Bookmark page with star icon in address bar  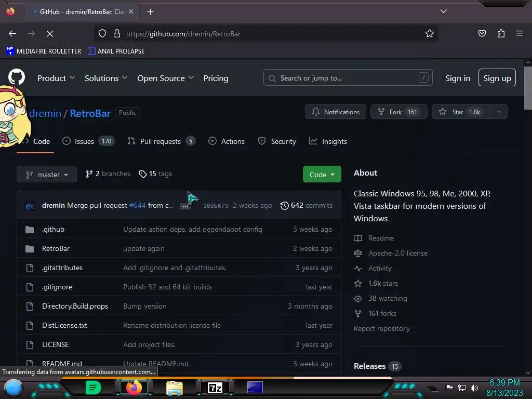point(430,34)
